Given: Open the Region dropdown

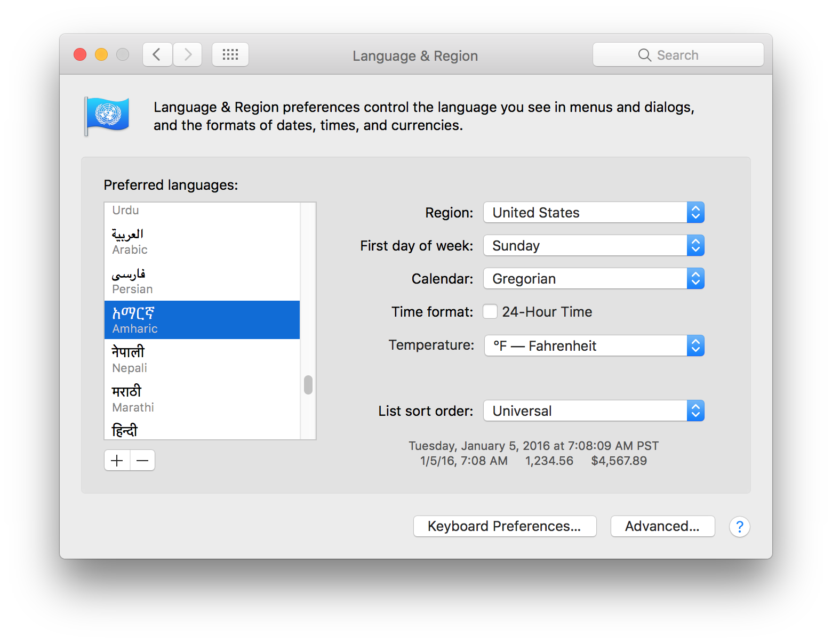Looking at the screenshot, I should coord(594,213).
